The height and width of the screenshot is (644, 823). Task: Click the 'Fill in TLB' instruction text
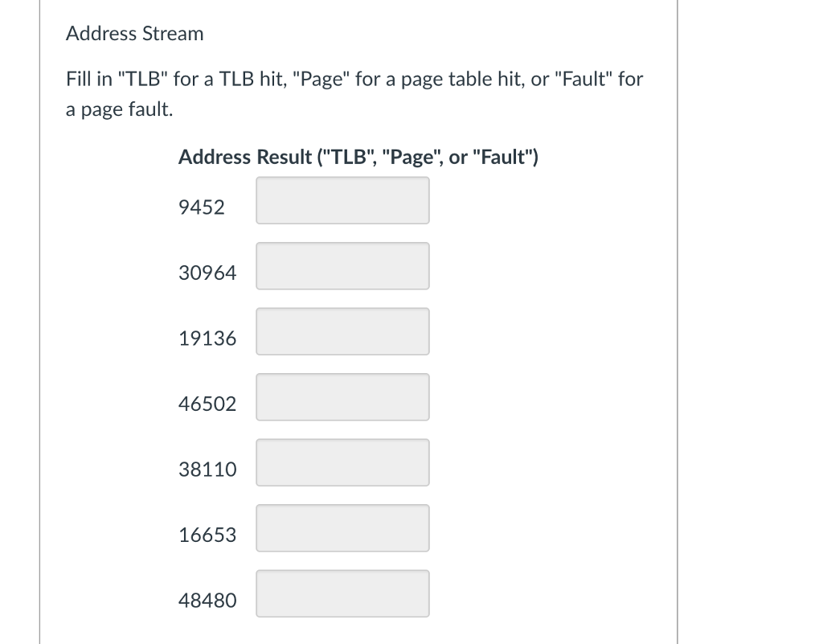tap(354, 80)
